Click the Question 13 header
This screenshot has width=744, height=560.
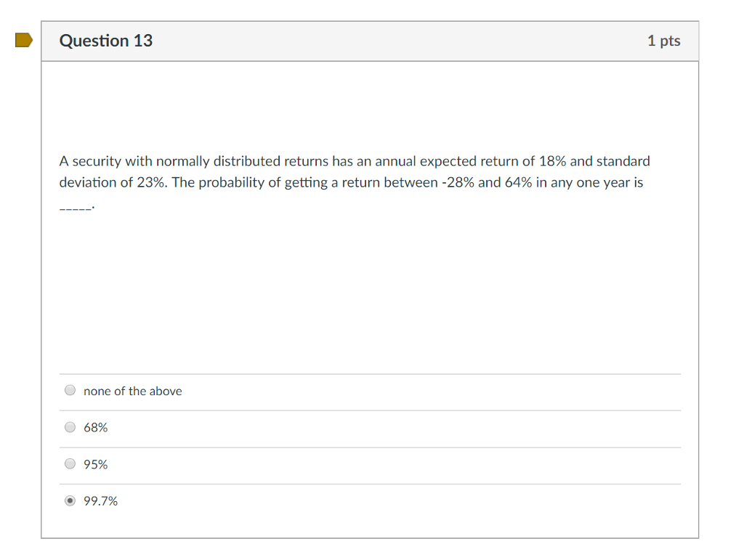105,41
